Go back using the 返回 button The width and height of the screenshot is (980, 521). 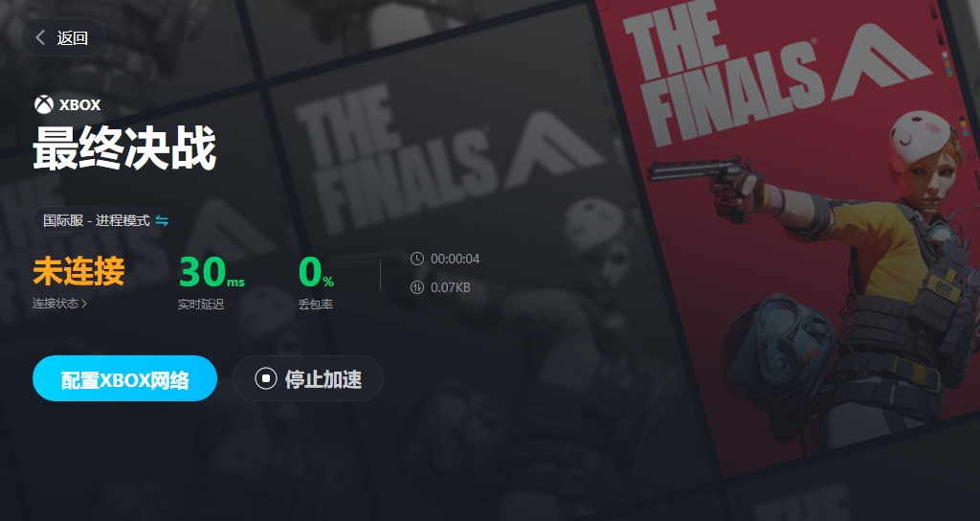[63, 37]
